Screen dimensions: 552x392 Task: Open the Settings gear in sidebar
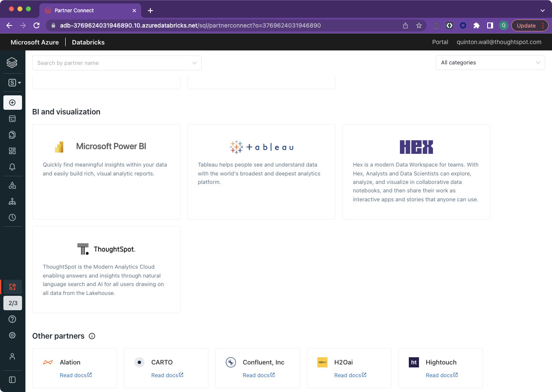(12, 335)
